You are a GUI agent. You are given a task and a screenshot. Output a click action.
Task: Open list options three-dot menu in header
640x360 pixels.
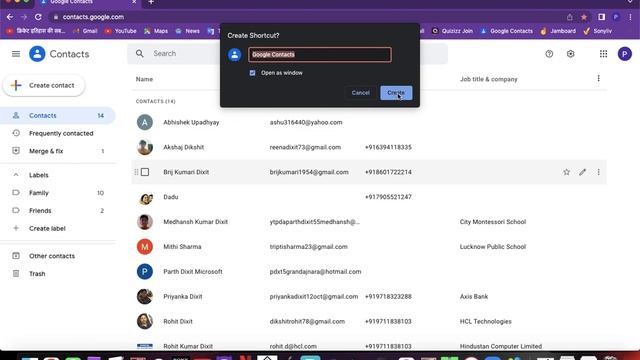[x=598, y=78]
